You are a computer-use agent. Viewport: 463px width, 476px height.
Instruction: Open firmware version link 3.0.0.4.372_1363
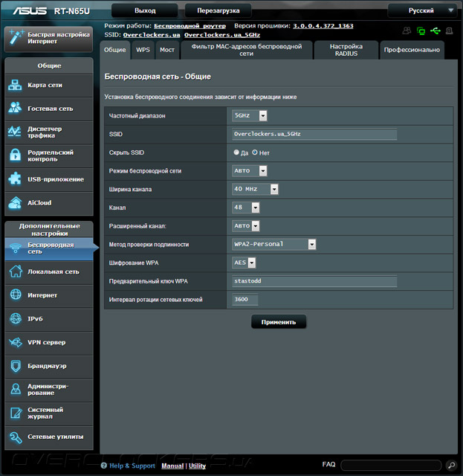coord(323,26)
